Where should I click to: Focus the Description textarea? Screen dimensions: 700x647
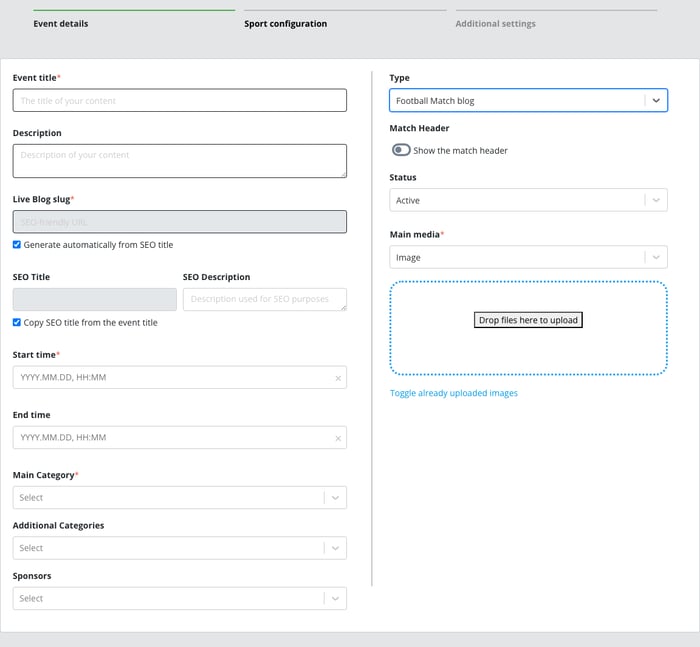(x=179, y=161)
